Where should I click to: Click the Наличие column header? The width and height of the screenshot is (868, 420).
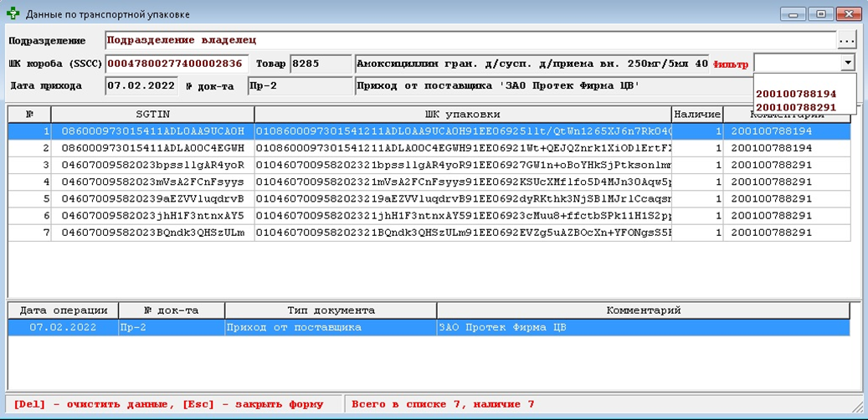[696, 115]
